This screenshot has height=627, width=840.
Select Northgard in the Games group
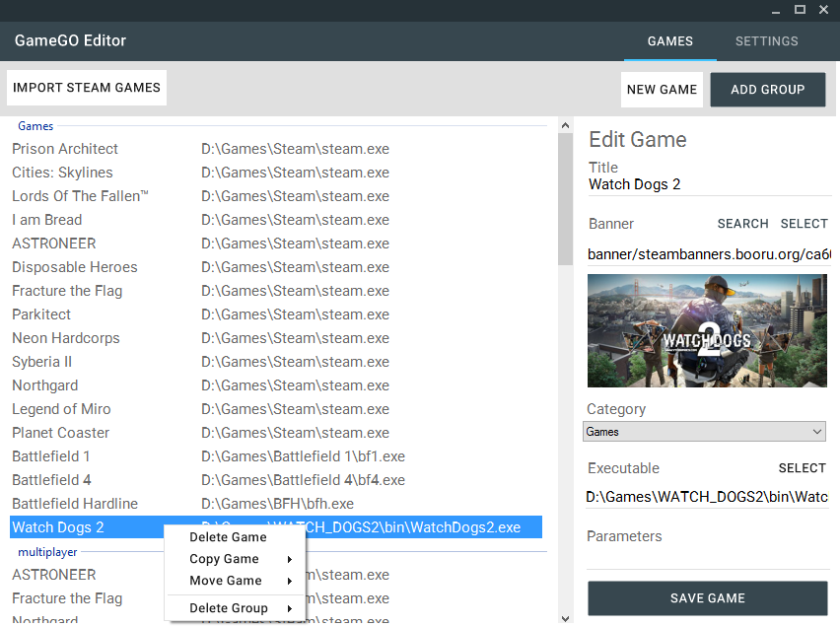coord(276,385)
